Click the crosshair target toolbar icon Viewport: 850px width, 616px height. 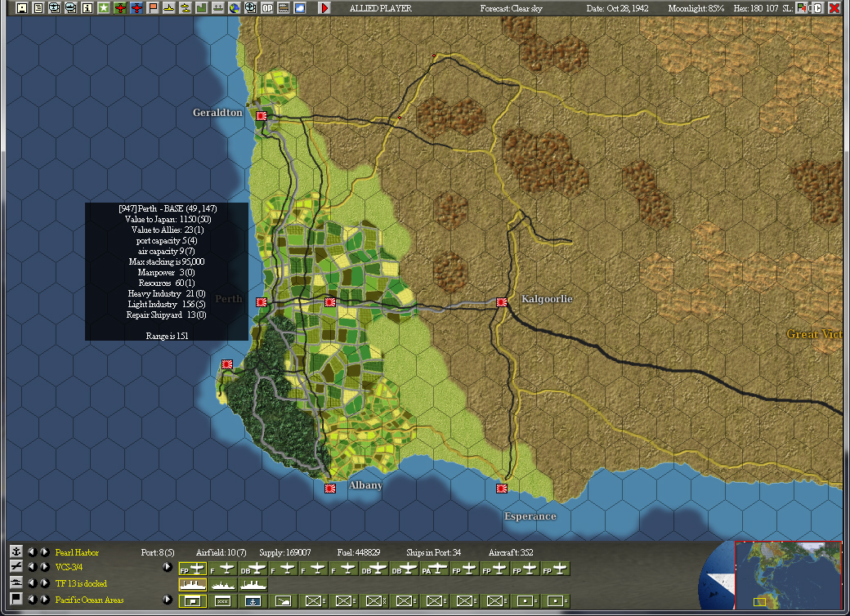point(250,8)
